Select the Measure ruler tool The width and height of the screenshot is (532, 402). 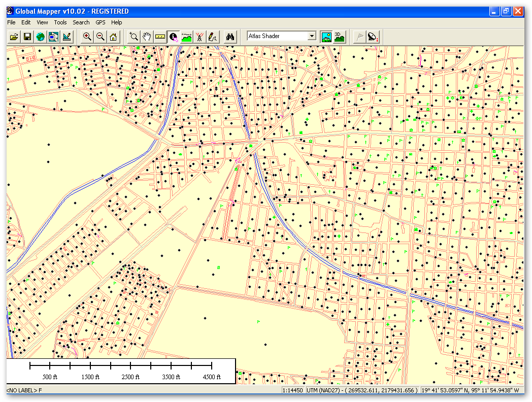click(160, 37)
